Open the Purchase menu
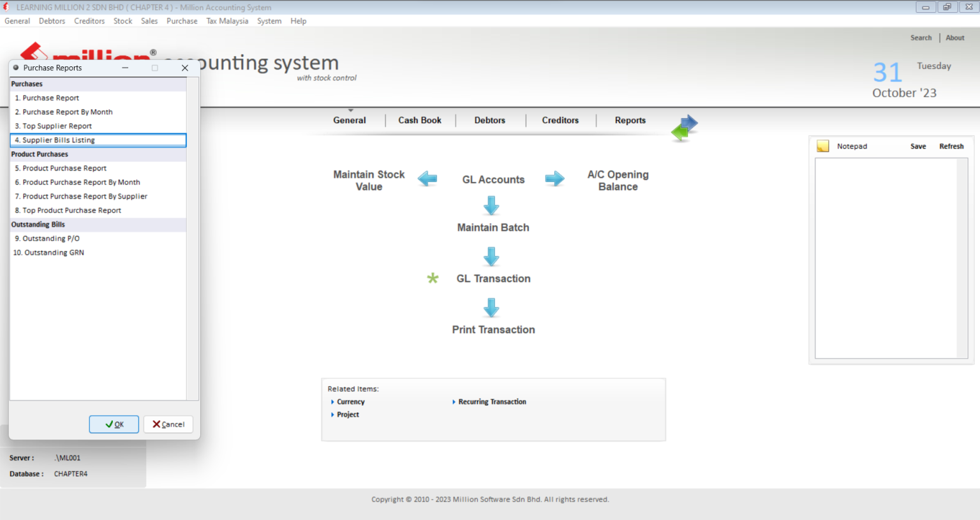 click(182, 21)
